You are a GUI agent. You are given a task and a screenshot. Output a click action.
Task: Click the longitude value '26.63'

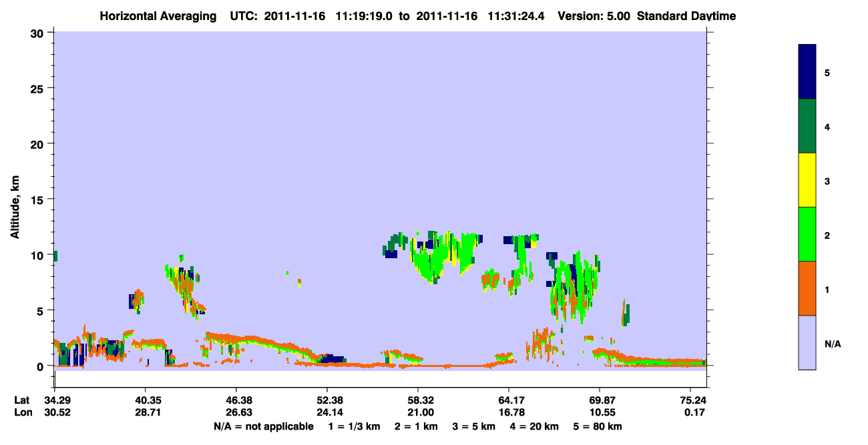(x=236, y=412)
